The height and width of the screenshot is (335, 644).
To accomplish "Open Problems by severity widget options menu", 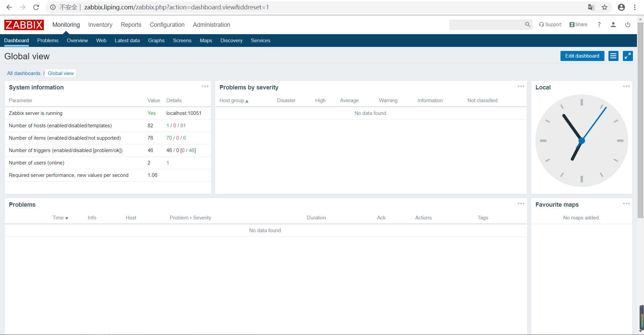I will pyautogui.click(x=521, y=86).
